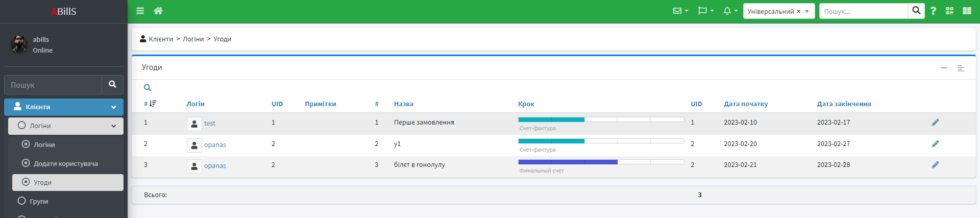Open the bell alerts menu
Viewport: 980px width, 218px height.
tap(730, 11)
